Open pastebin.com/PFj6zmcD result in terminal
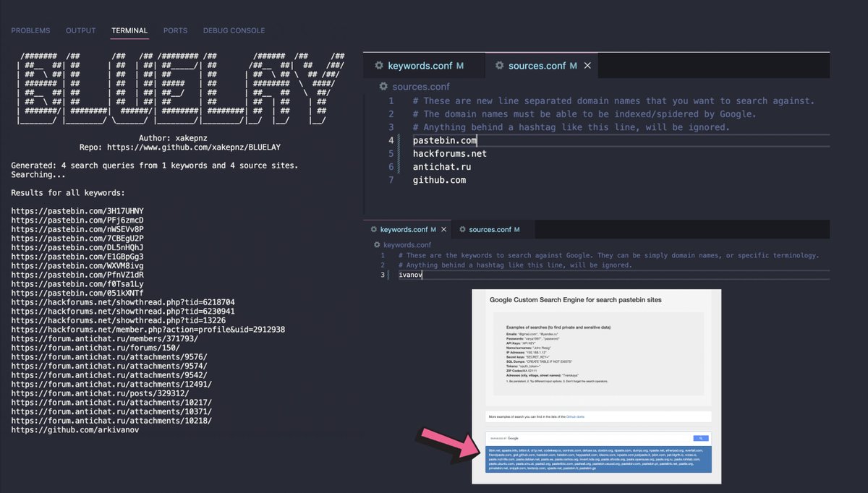 pos(77,220)
